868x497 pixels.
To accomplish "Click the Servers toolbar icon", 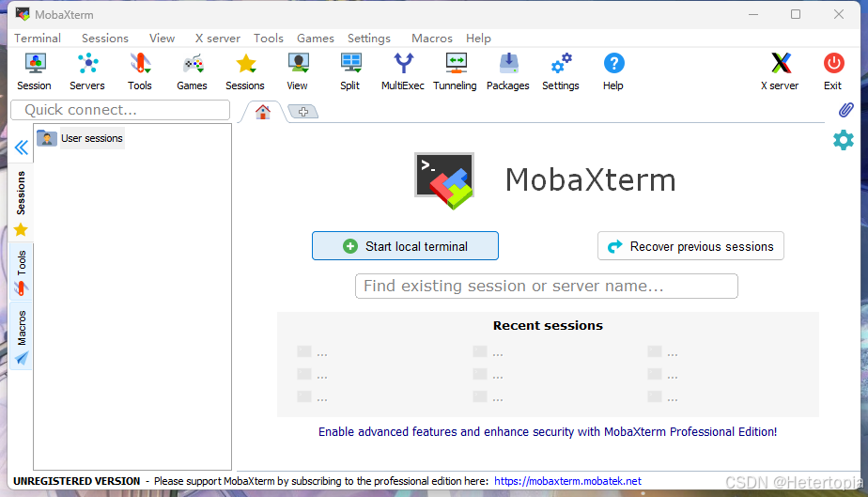I will pos(87,71).
